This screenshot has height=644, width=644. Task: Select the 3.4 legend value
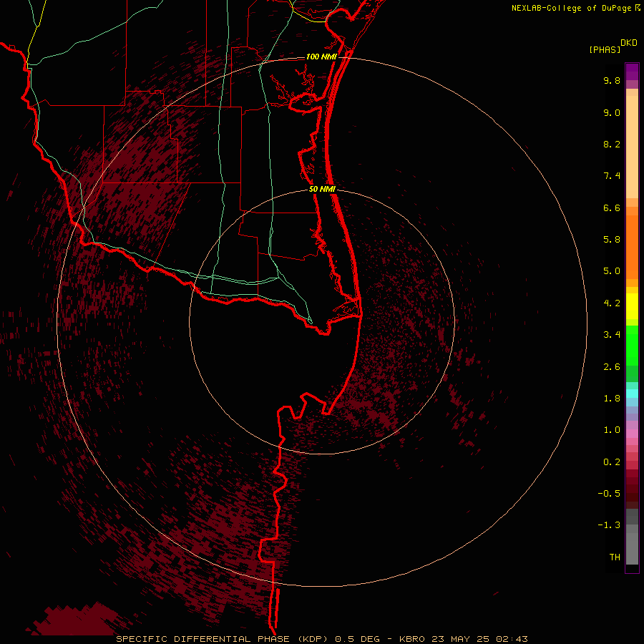click(612, 335)
